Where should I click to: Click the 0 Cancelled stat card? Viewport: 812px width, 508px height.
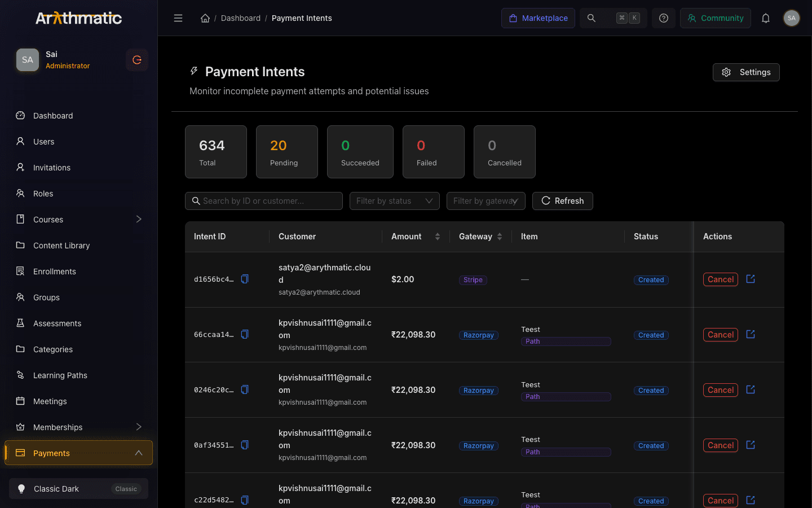[505, 152]
